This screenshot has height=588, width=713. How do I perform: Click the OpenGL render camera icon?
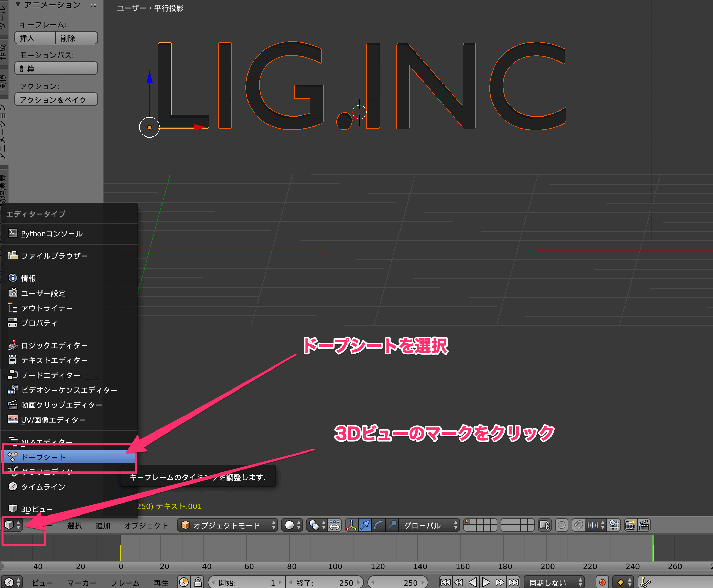(630, 525)
